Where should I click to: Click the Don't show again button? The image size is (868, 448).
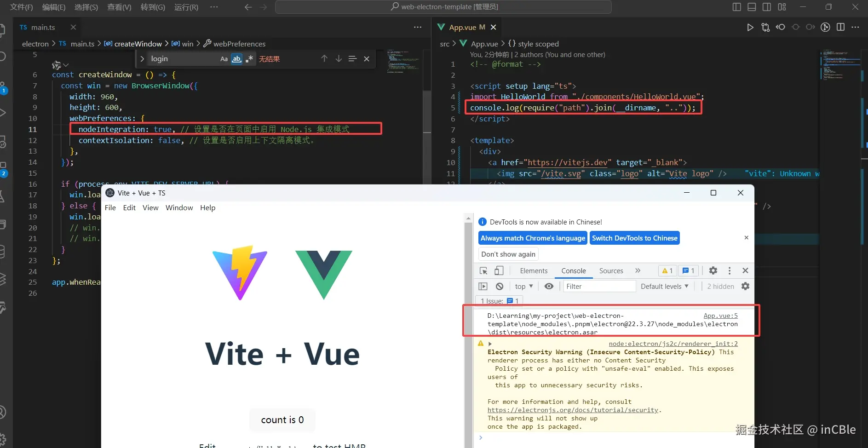(x=508, y=254)
